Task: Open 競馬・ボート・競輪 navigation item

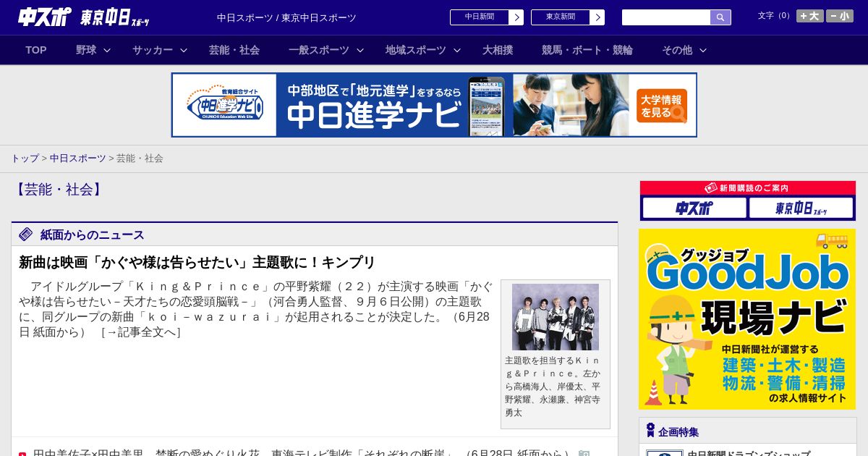Action: pos(587,50)
